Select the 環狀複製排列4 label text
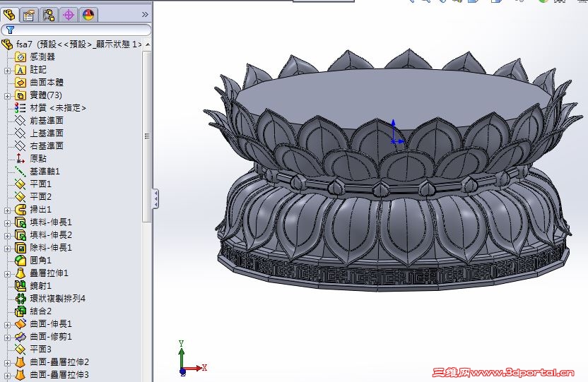Screen dimensions: 588x382 pyautogui.click(x=57, y=299)
